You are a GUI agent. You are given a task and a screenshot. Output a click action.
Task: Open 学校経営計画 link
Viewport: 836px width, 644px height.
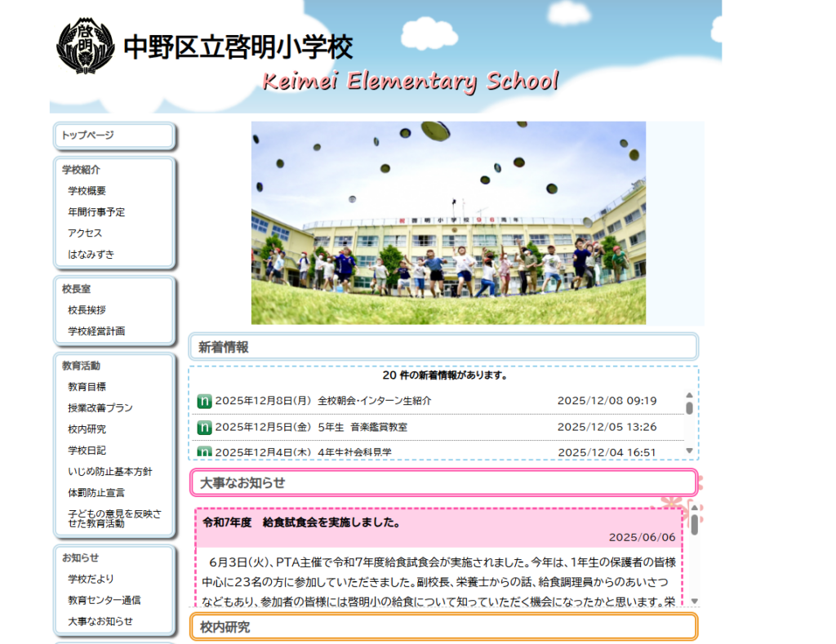[96, 331]
